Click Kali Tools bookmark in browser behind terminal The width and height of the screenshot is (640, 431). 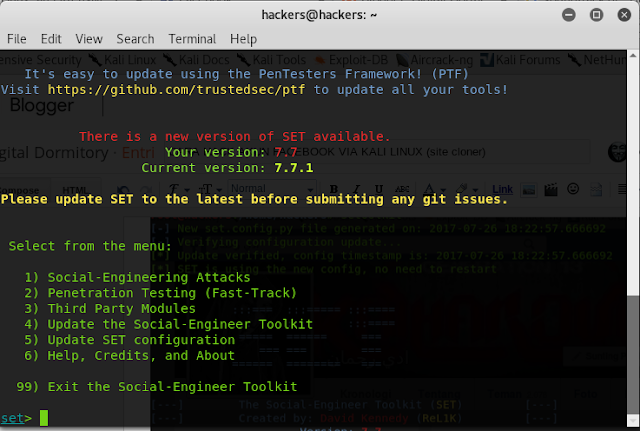[272, 60]
